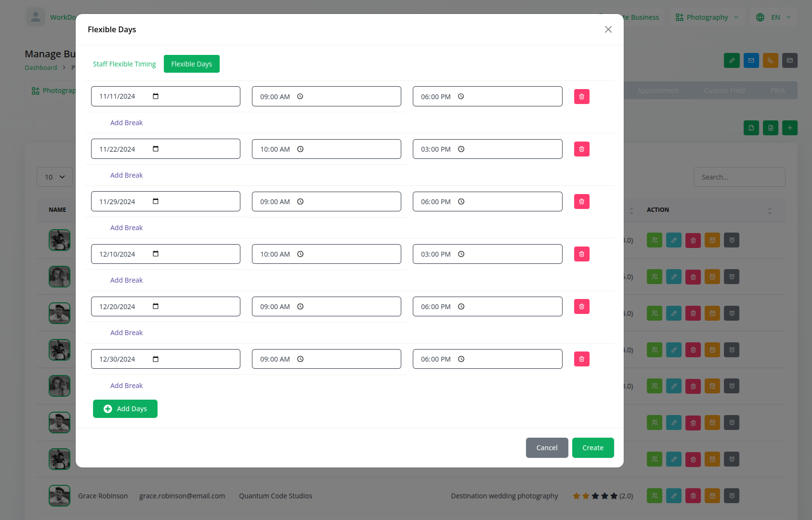Screen dimensions: 812x520
Task: Open calendar picker for 12/30/2024 date
Action: [156, 359]
